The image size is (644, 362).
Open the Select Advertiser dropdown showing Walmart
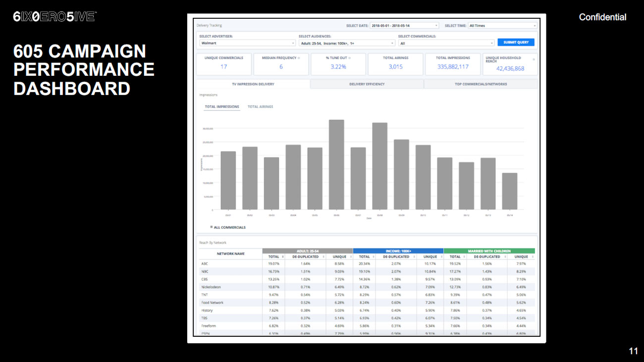[x=247, y=43]
